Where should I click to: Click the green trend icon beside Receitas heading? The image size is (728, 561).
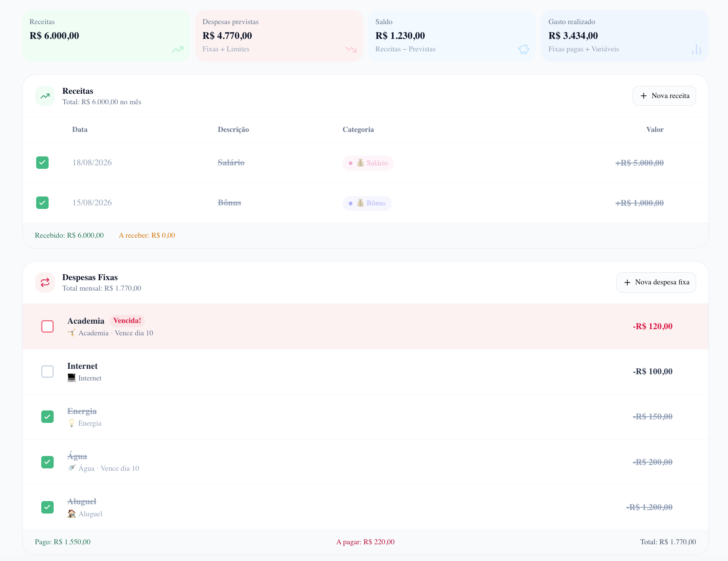coord(45,96)
